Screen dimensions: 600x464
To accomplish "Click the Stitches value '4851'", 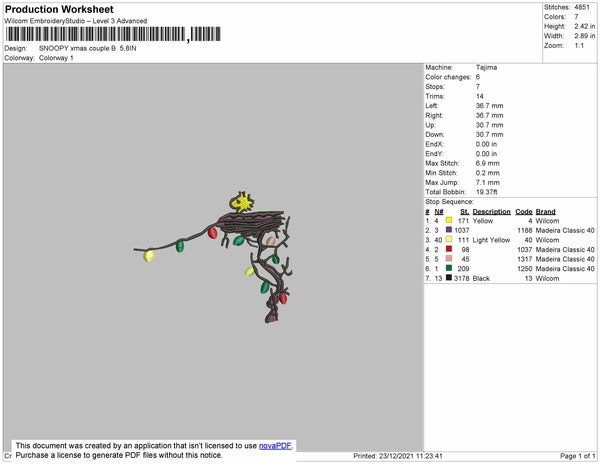I will pos(582,7).
